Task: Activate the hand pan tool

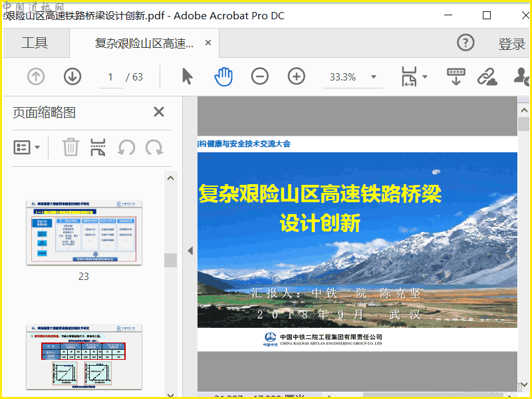Action: coord(223,76)
